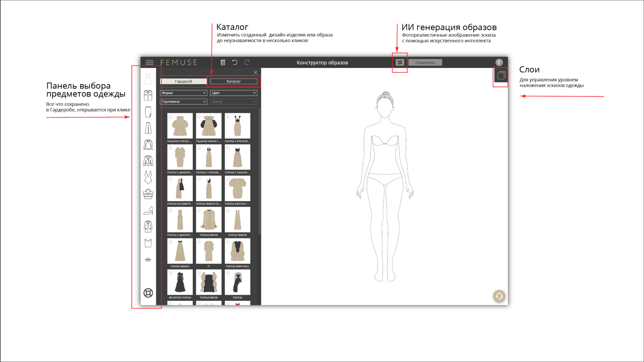Pick the ПЫШНОЕ МИНИ С dress thumbnail

tap(209, 126)
